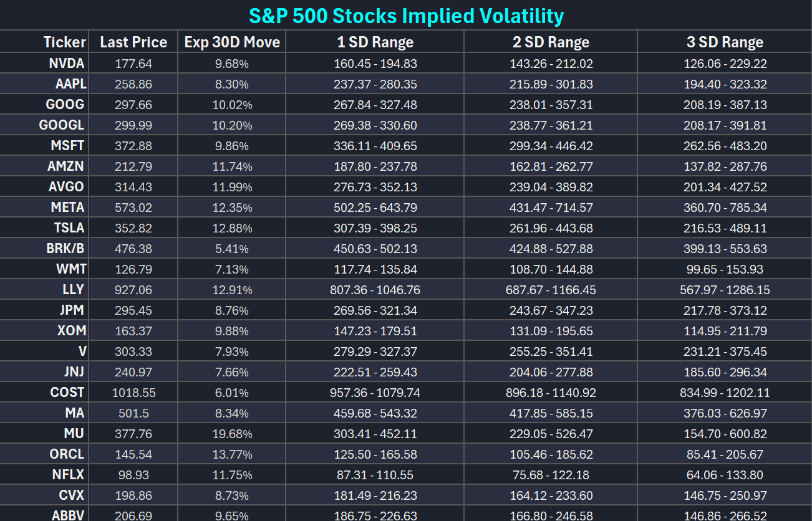Select ORCL 3 SD range cell
Image resolution: width=812 pixels, height=521 pixels.
[725, 454]
